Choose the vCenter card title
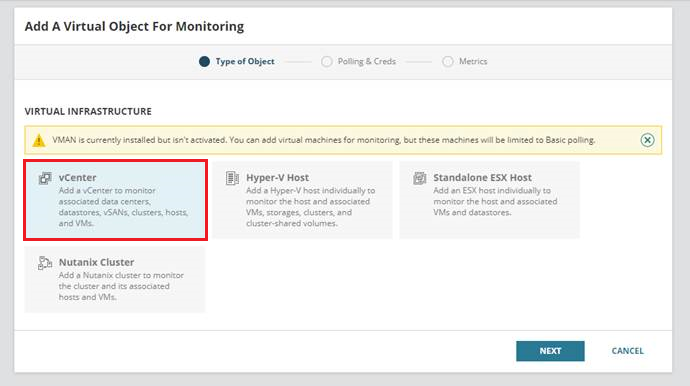The width and height of the screenshot is (690, 386). click(77, 177)
